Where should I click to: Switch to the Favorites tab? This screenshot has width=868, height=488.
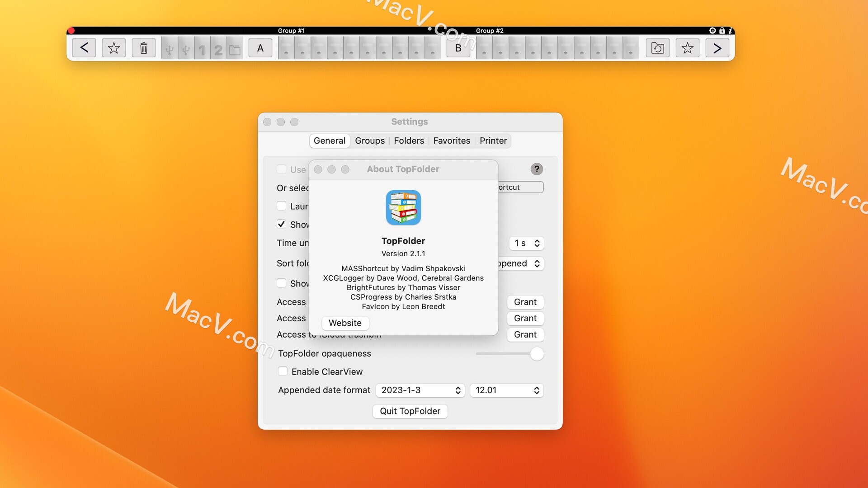click(452, 141)
